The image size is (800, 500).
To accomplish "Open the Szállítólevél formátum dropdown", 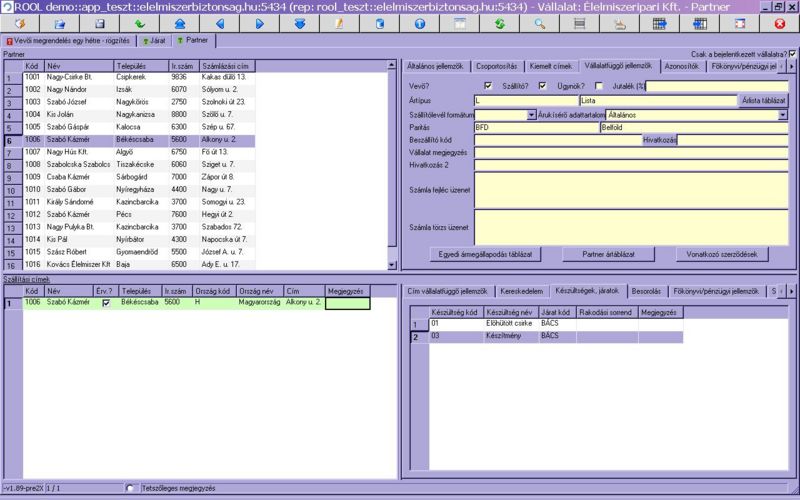I will pyautogui.click(x=532, y=115).
